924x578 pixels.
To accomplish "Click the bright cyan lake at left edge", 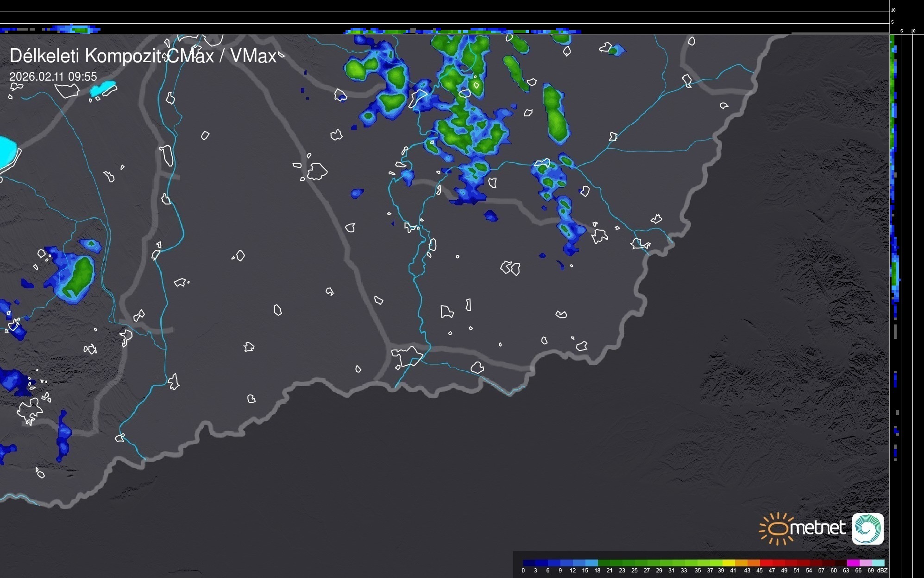I will (7, 152).
